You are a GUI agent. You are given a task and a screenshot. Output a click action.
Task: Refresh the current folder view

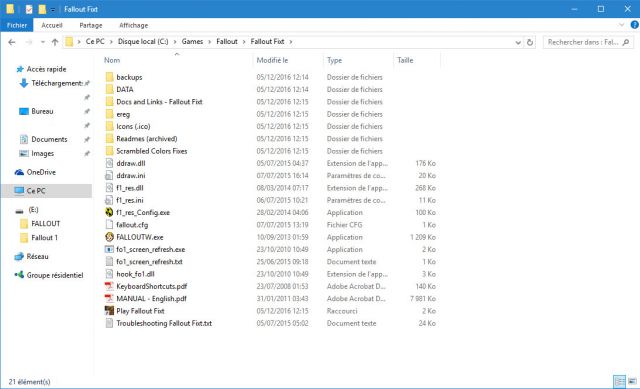[x=530, y=42]
